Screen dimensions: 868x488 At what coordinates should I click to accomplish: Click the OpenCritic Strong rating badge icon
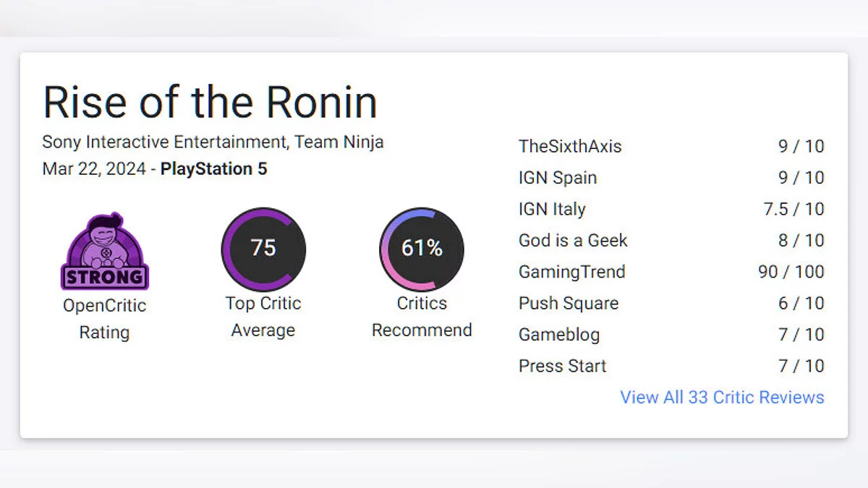click(x=104, y=252)
